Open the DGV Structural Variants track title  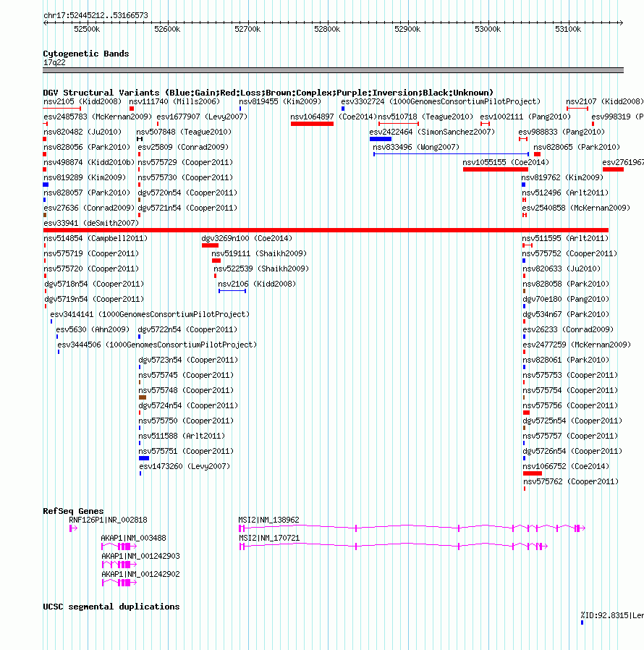[x=268, y=93]
